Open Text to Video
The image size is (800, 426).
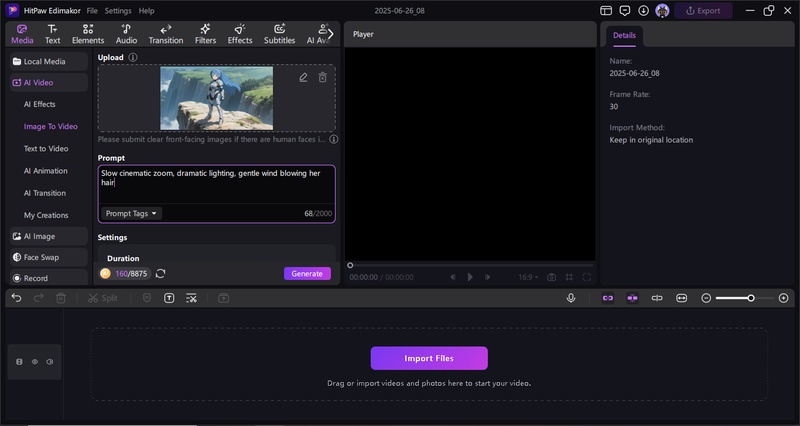tap(46, 148)
